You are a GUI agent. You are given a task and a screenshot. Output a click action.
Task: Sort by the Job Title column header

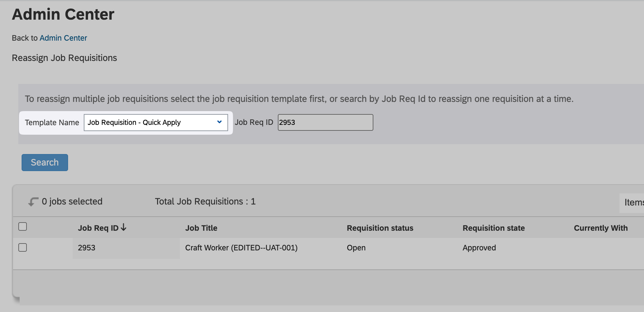click(x=201, y=228)
